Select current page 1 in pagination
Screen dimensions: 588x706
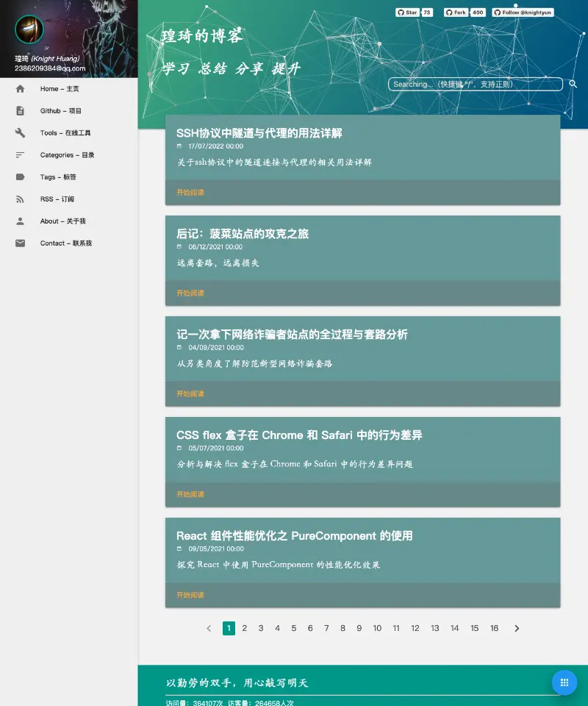click(x=229, y=628)
